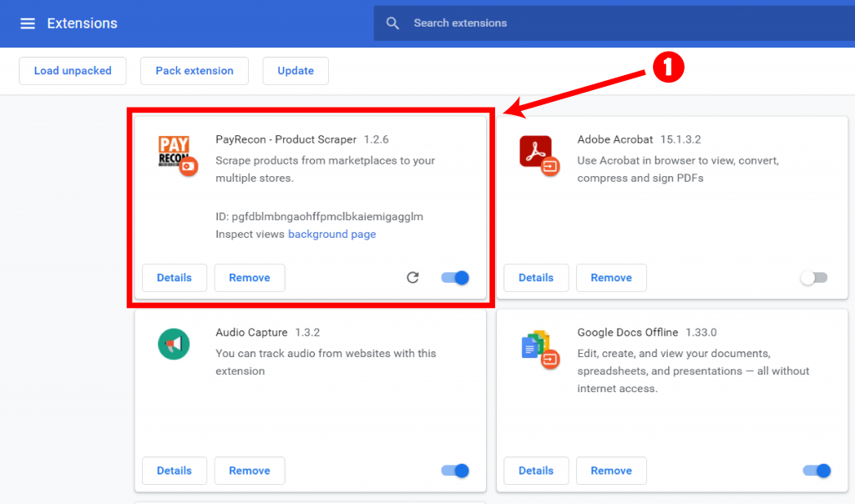Remove the PayRecon Product Scraper extension
Viewport: 855px width, 504px height.
pyautogui.click(x=250, y=278)
